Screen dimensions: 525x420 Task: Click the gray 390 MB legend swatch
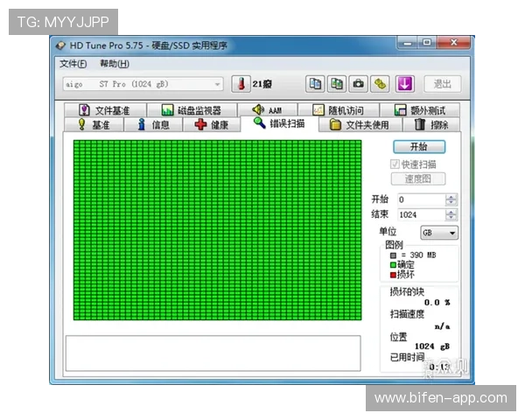(x=393, y=255)
